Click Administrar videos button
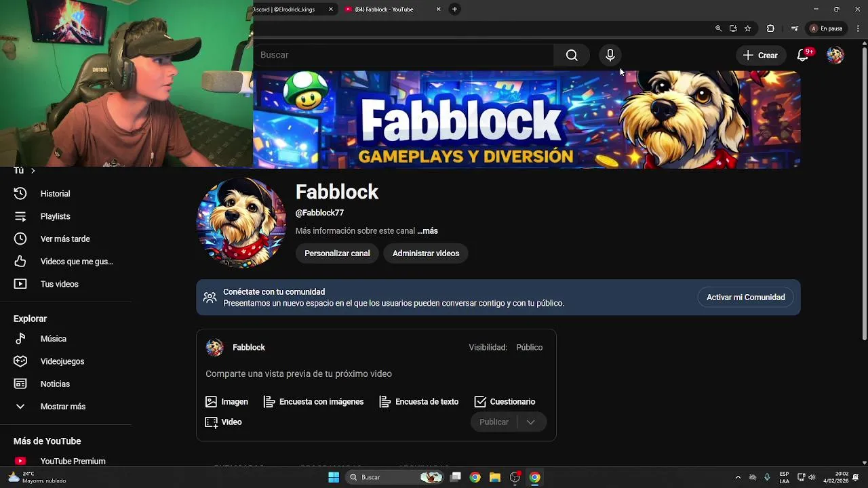Viewport: 868px width, 488px height. [426, 253]
